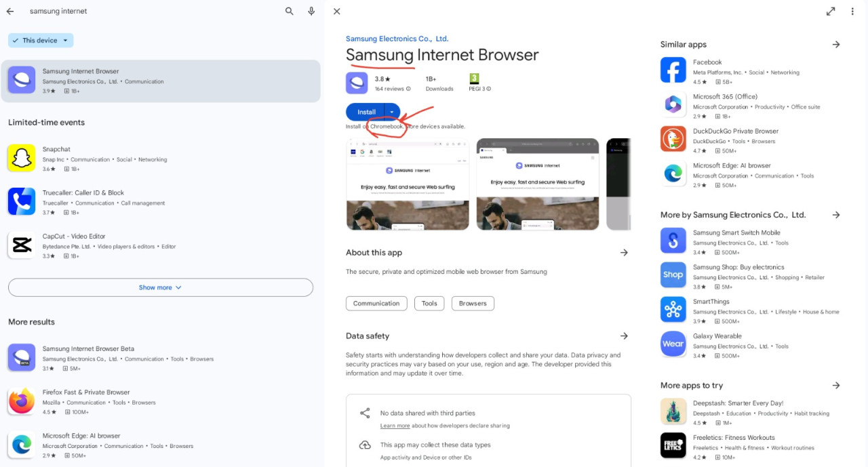Open the CapCut app icon
This screenshot has width=868, height=467.
pyautogui.click(x=22, y=245)
